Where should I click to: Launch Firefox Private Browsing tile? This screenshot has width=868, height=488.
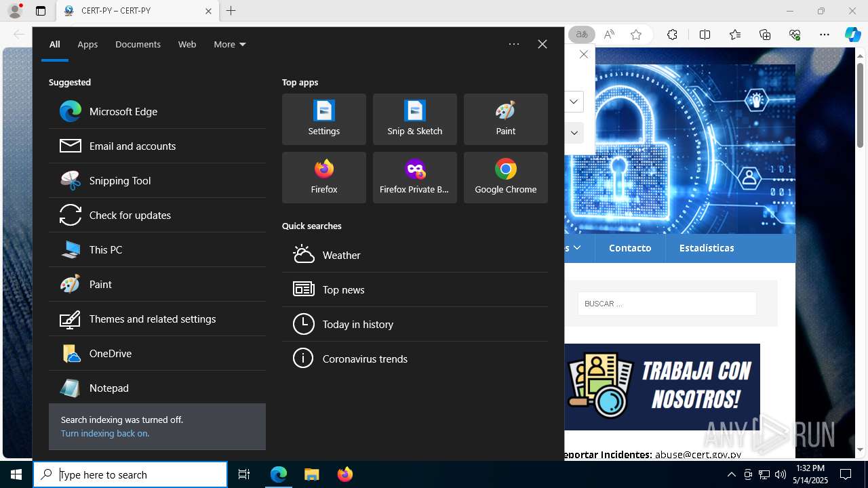pos(415,178)
